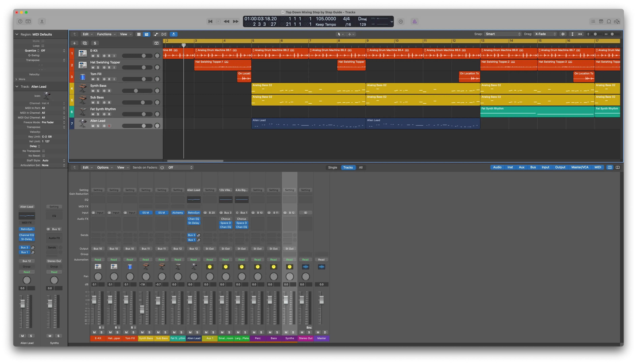Click the tuner dial button

tap(401, 22)
